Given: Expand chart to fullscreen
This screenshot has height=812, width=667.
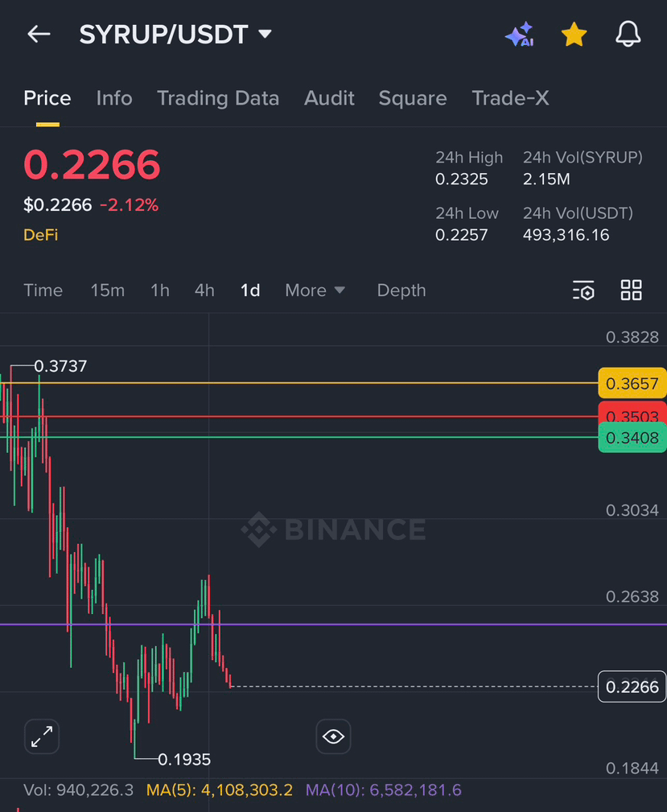Looking at the screenshot, I should point(42,736).
